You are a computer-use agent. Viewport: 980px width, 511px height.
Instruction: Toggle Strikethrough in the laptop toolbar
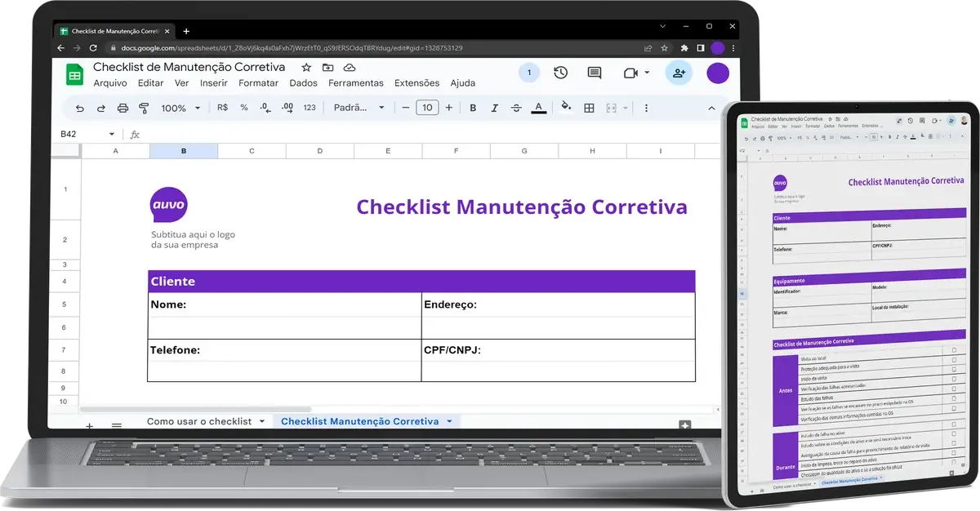(516, 108)
